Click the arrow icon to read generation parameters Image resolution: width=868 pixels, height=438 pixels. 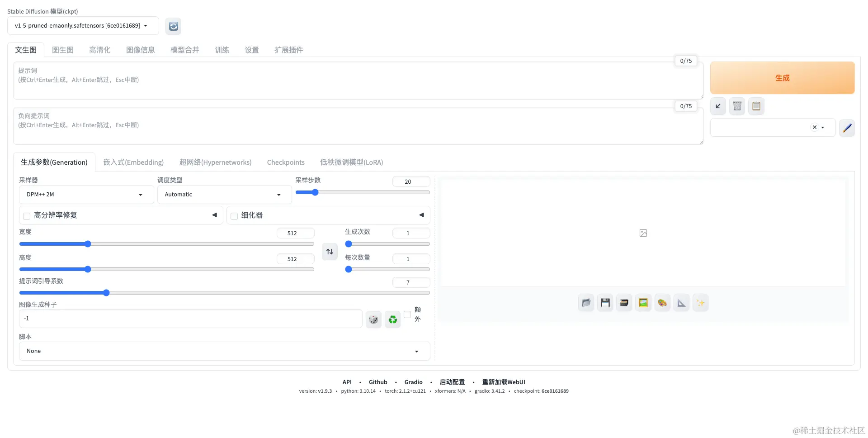(x=718, y=106)
